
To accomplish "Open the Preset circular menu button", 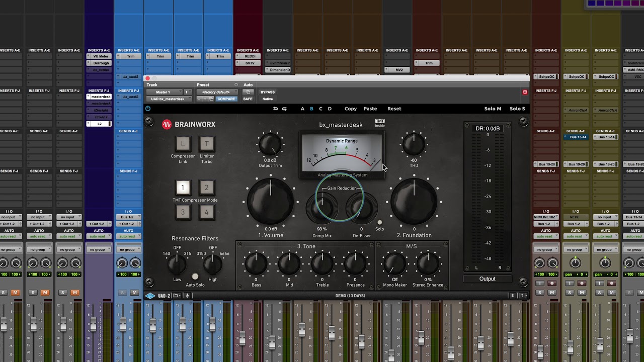I will (x=236, y=85).
